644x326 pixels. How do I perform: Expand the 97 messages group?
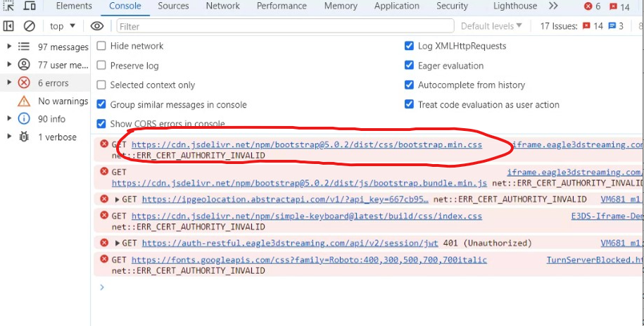tap(9, 46)
